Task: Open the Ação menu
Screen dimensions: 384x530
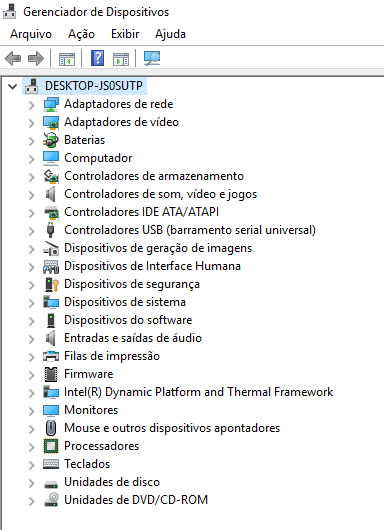Action: (81, 34)
